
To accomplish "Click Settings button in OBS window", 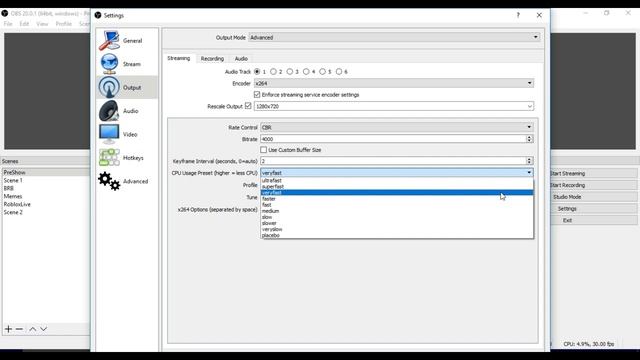I will click(x=594, y=209).
